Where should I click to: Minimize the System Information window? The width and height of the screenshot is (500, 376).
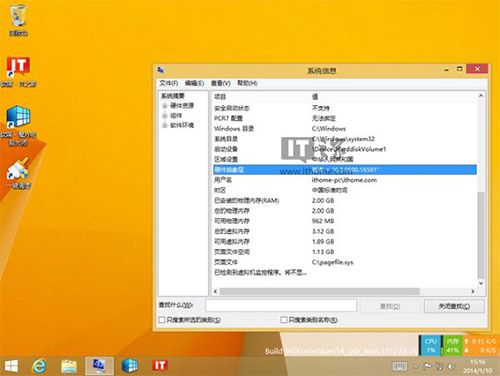[x=447, y=70]
